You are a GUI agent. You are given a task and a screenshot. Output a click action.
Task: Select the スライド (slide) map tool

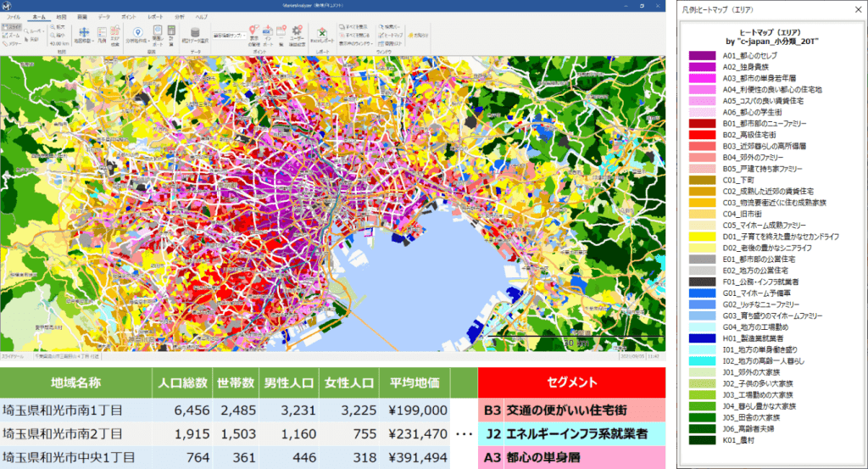[x=12, y=26]
